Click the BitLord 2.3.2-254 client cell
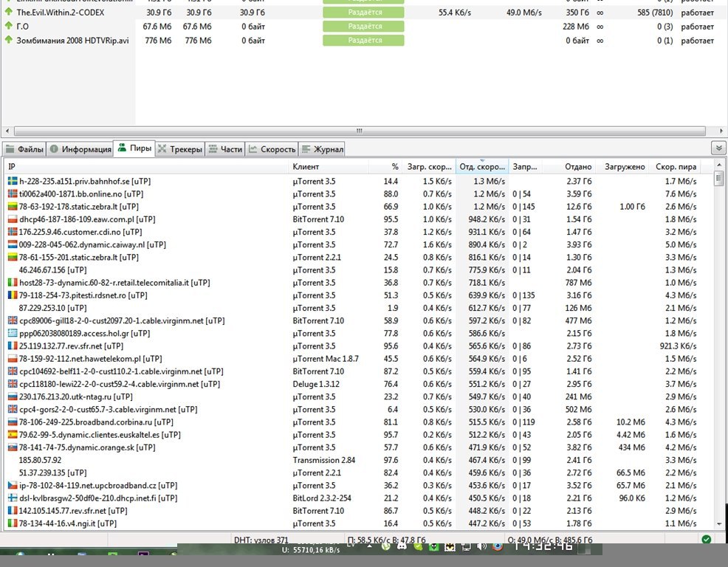The width and height of the screenshot is (728, 567). pos(322,498)
